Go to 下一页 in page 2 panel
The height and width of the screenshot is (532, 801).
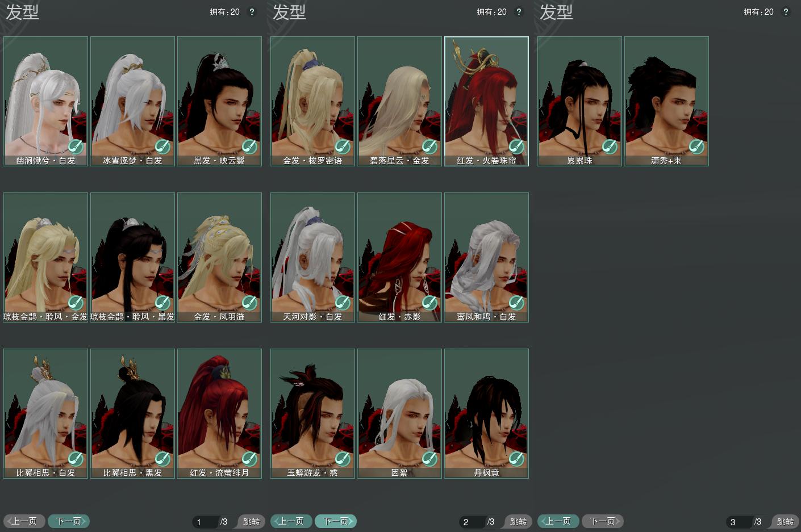(x=336, y=521)
